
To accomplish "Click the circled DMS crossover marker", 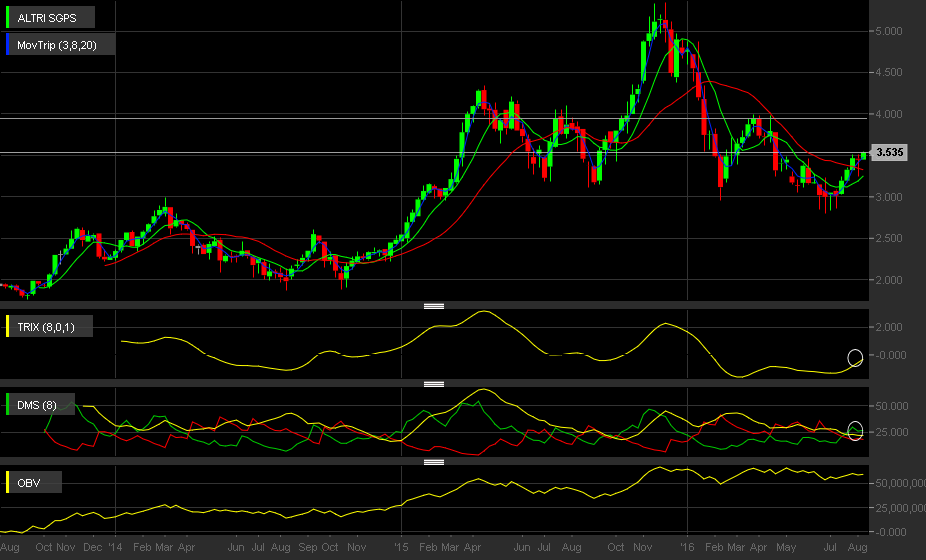I will [x=855, y=431].
